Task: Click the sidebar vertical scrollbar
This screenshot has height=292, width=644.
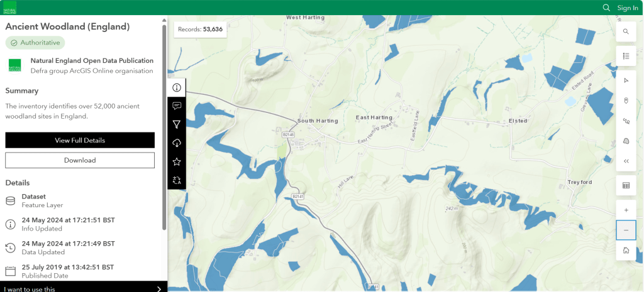Action: click(164, 126)
